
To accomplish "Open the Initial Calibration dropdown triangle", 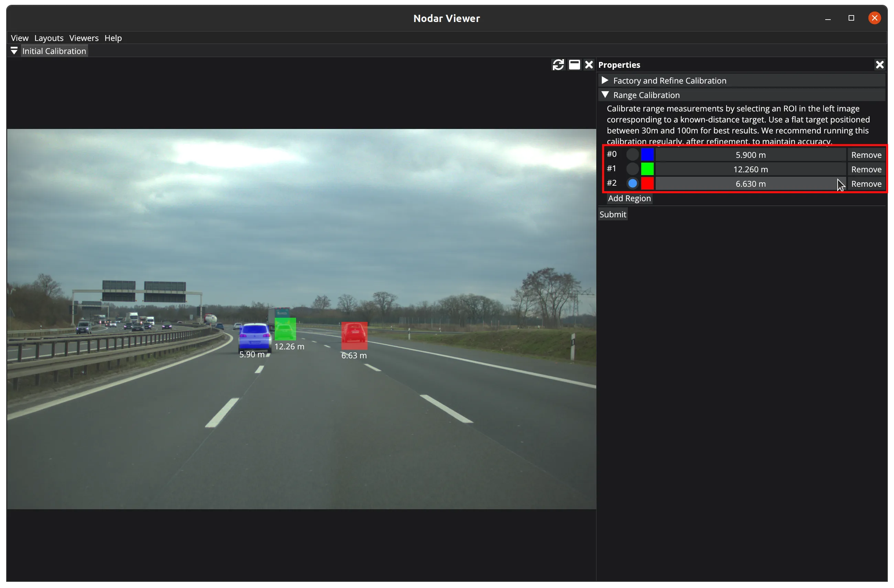I will coord(14,51).
